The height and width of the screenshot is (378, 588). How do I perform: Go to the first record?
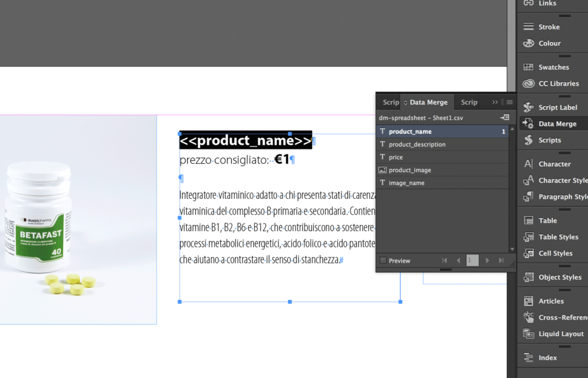pyautogui.click(x=445, y=261)
